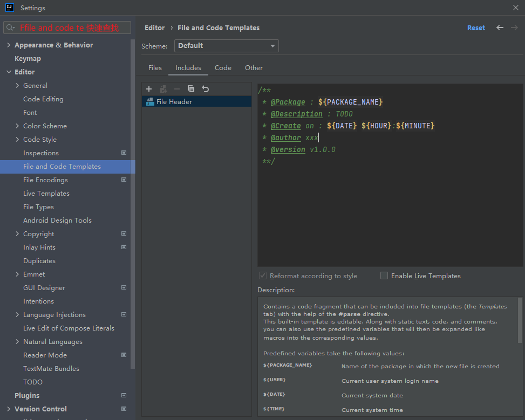This screenshot has width=525, height=420.
Task: Expand the Code Style node
Action: coord(17,139)
